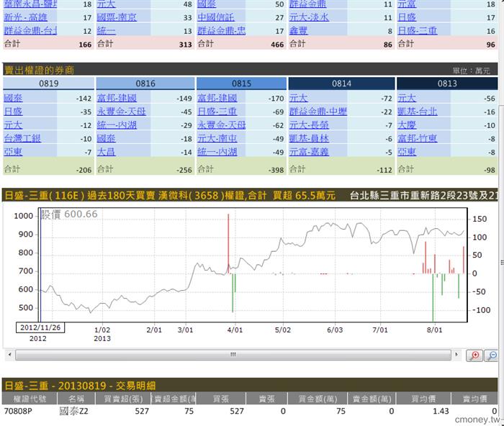Select the 0813 date column header
The height and width of the screenshot is (426, 504).
[447, 83]
